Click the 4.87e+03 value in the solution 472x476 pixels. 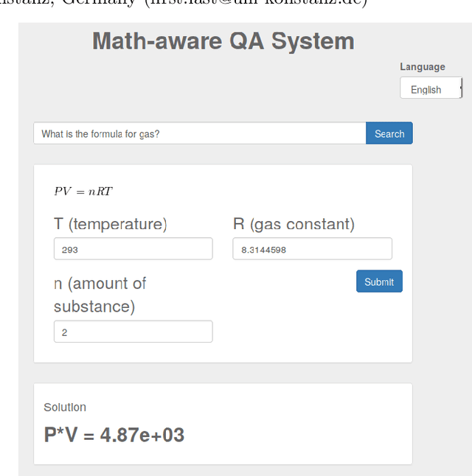tap(142, 435)
